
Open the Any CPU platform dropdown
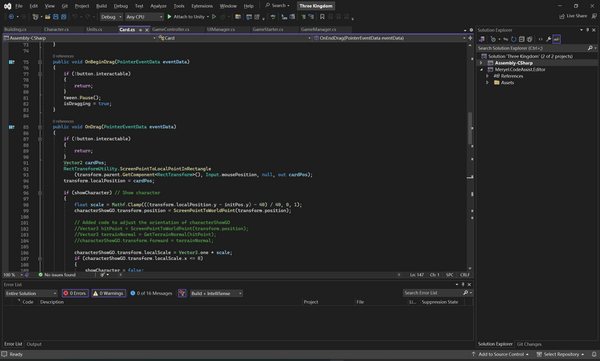144,17
